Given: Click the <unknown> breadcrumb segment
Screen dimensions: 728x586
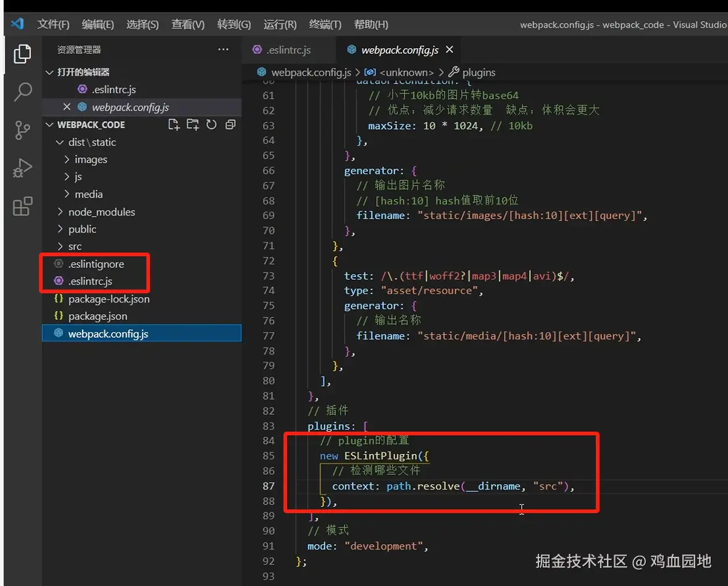Looking at the screenshot, I should (406, 72).
